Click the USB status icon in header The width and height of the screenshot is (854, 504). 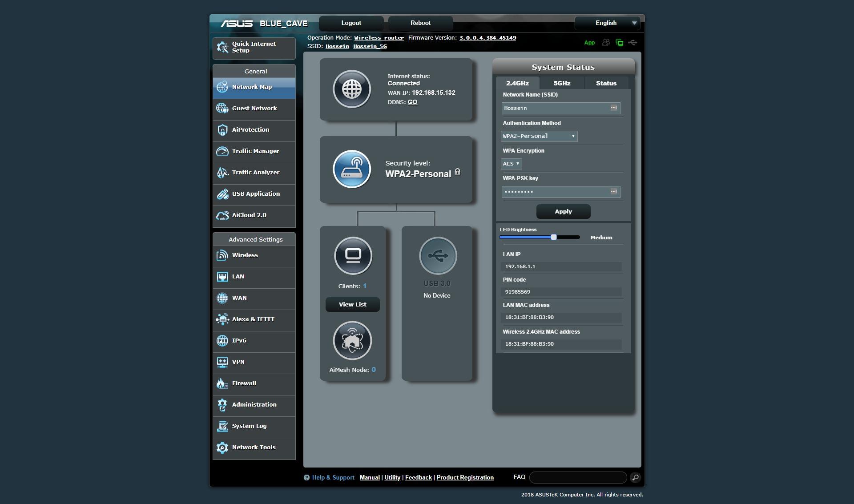(x=632, y=42)
